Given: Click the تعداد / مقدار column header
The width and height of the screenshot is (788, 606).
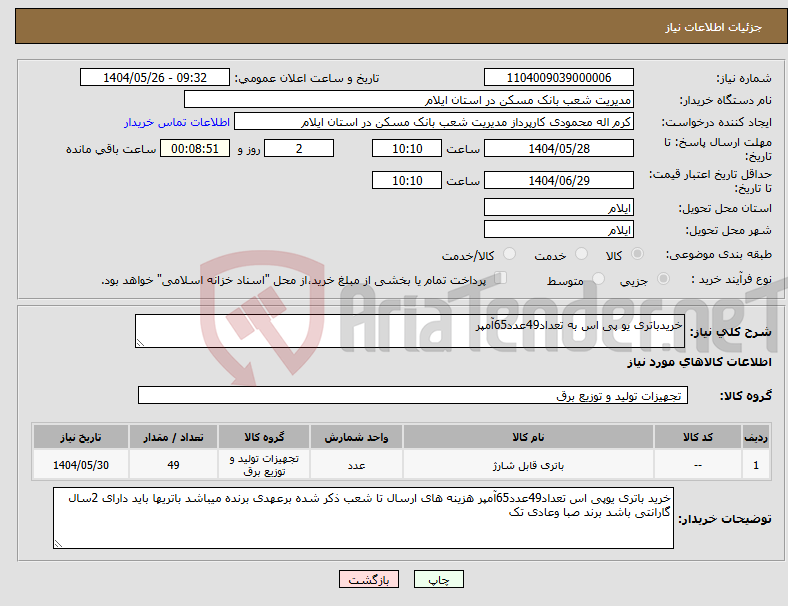Looking at the screenshot, I should 173,437.
